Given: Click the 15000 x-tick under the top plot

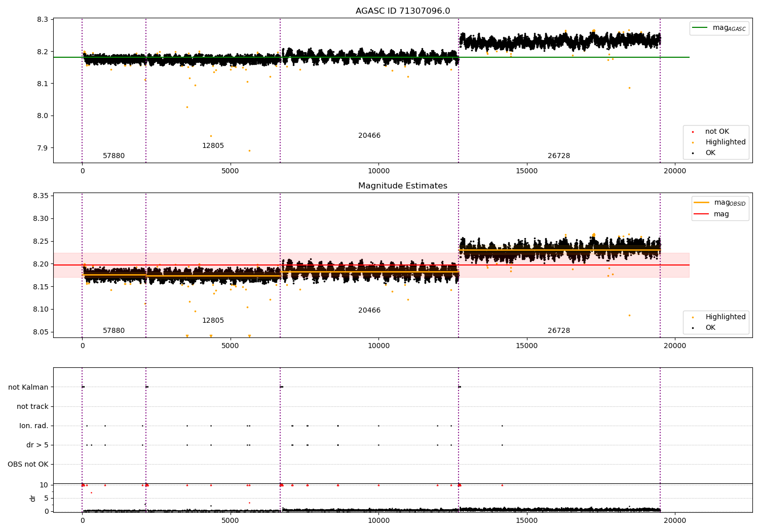Looking at the screenshot, I should 527,171.
